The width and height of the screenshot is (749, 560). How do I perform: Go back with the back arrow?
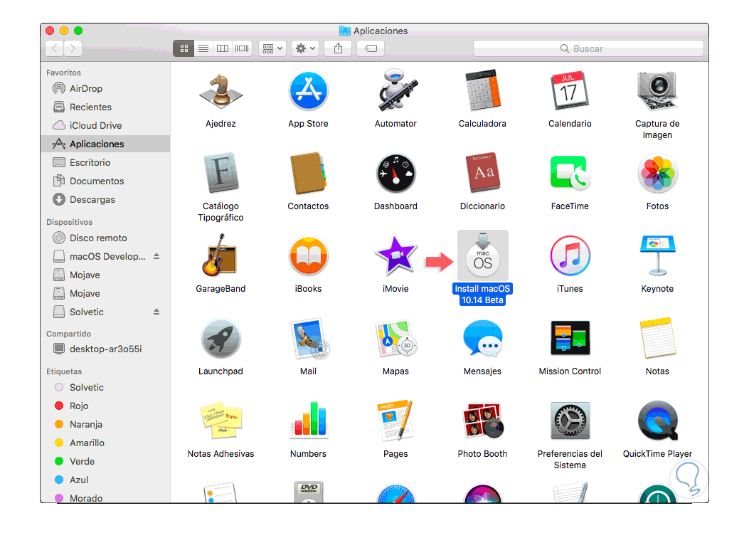click(55, 48)
